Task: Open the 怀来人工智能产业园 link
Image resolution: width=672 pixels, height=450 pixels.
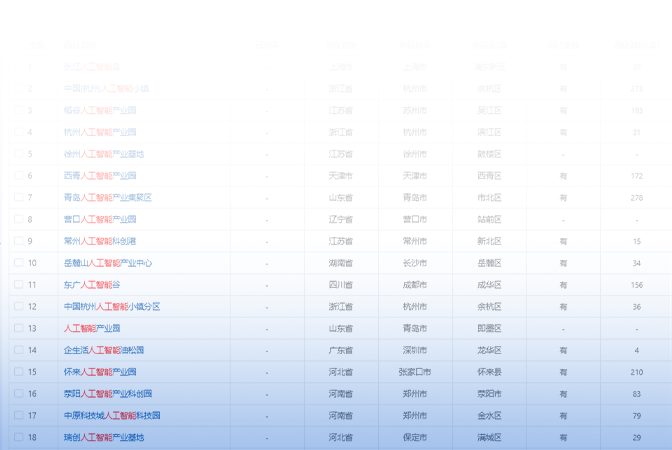Action: click(x=100, y=372)
